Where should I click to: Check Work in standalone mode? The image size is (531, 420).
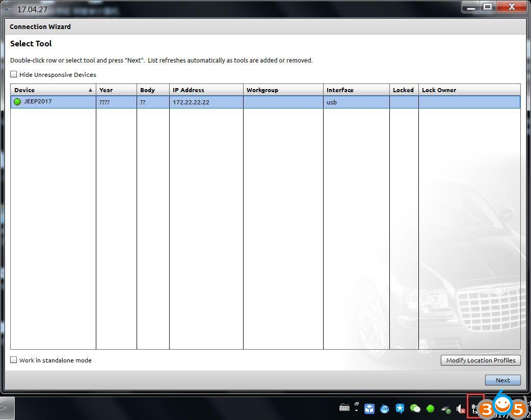click(x=14, y=360)
